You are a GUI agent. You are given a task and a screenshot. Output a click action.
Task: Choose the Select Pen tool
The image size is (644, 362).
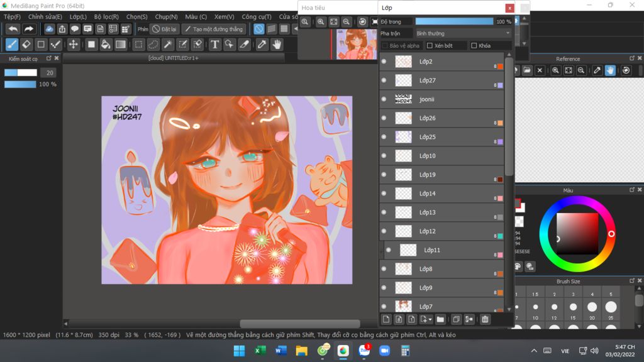click(x=183, y=45)
